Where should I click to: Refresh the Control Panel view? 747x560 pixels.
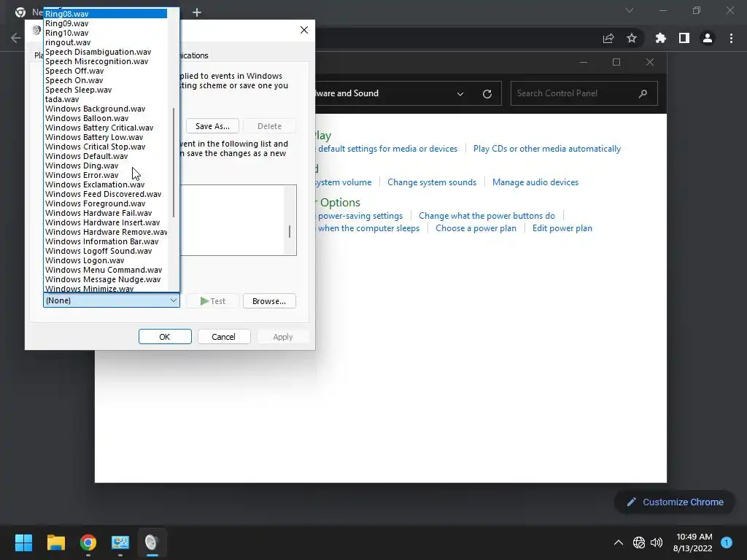point(487,94)
